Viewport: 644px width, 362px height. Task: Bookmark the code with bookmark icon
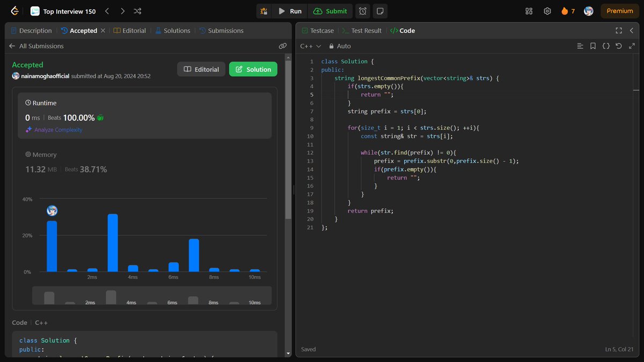coord(593,46)
